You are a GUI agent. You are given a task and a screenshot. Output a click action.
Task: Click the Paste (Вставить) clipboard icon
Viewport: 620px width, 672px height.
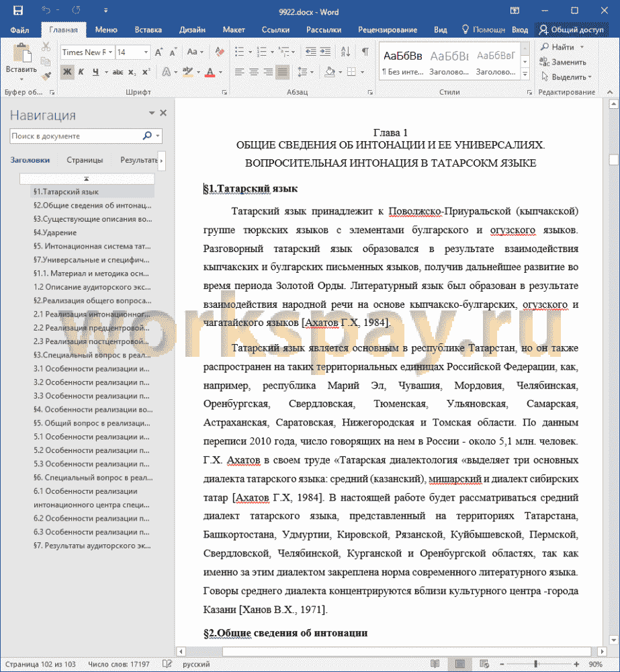pyautogui.click(x=21, y=53)
